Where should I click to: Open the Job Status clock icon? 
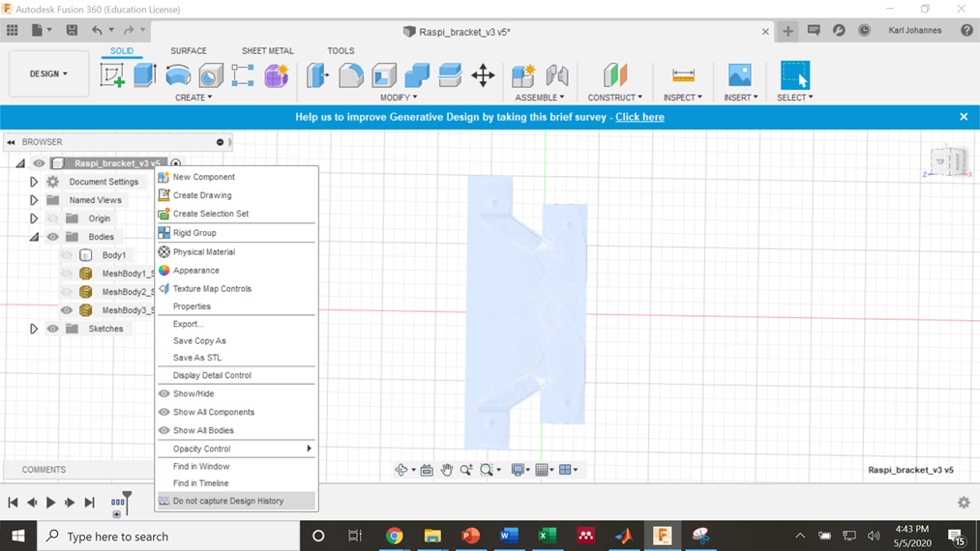tap(864, 30)
